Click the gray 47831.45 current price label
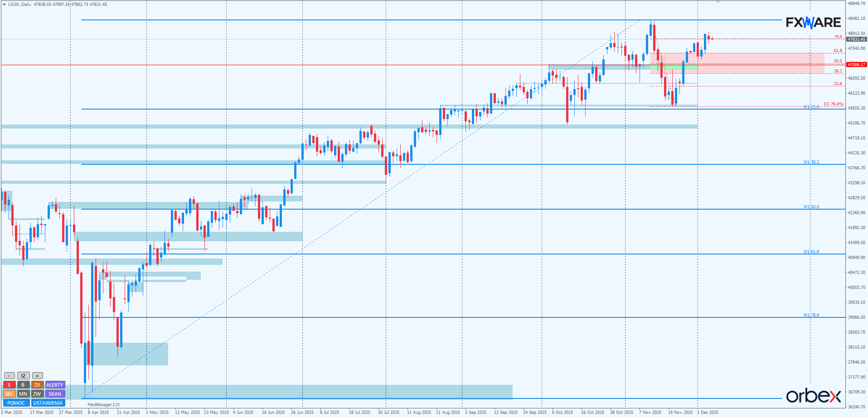Viewport: 868px width, 417px height. pyautogui.click(x=857, y=39)
